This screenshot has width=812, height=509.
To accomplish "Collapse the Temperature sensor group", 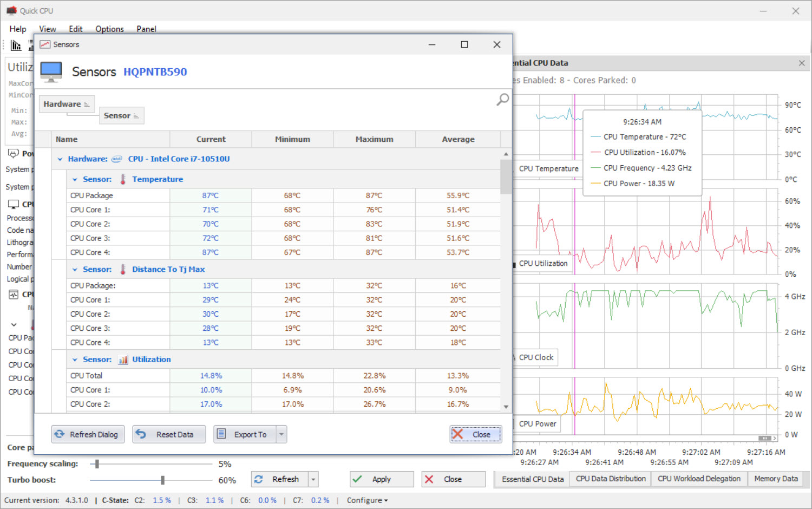I will click(75, 179).
